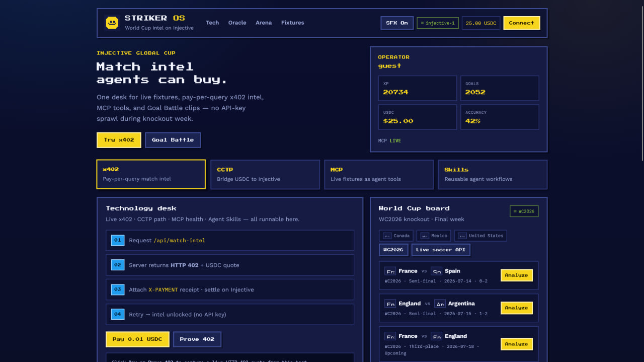Click the XP 20734 stat card
Viewport: 644px width, 362px height.
418,88
